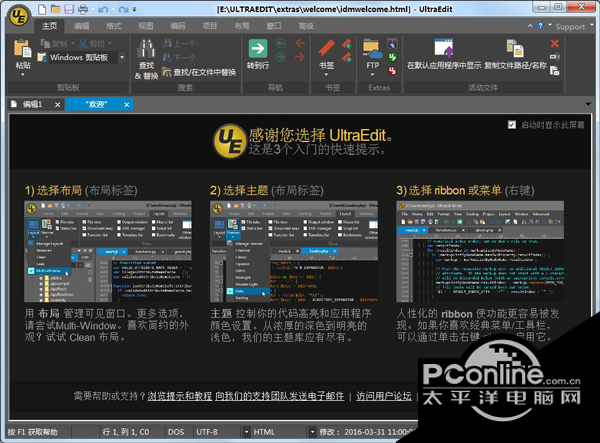Viewport: 600px width, 443px height.
Task: Open the HTML highlighting dropdown in status bar
Action: (x=313, y=432)
